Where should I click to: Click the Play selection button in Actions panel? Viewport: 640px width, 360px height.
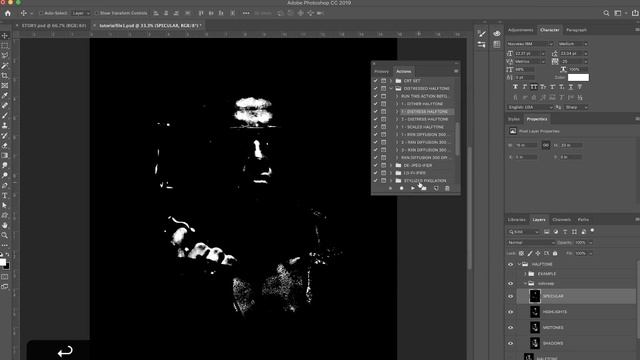(413, 188)
